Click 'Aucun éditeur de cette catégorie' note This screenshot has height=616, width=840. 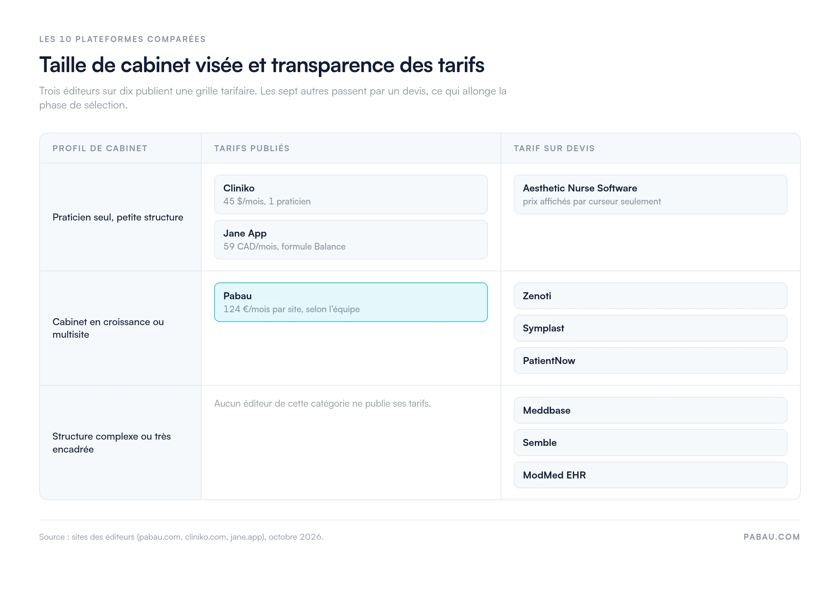[322, 404]
